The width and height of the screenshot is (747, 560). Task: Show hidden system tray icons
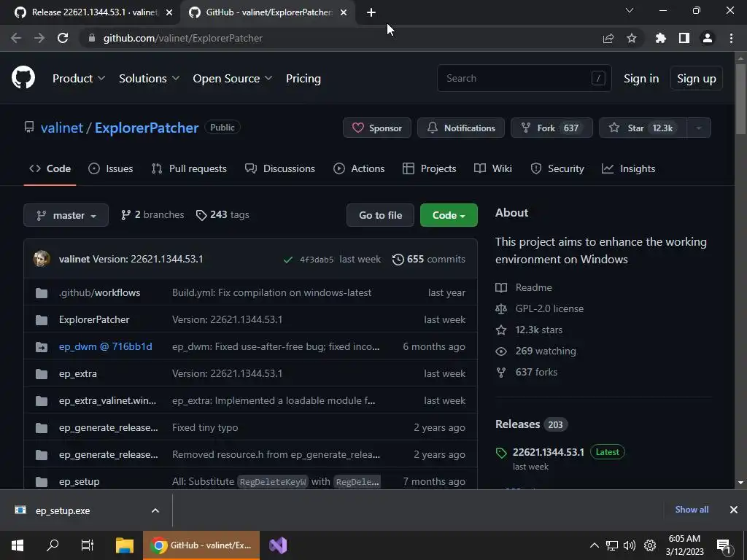594,545
